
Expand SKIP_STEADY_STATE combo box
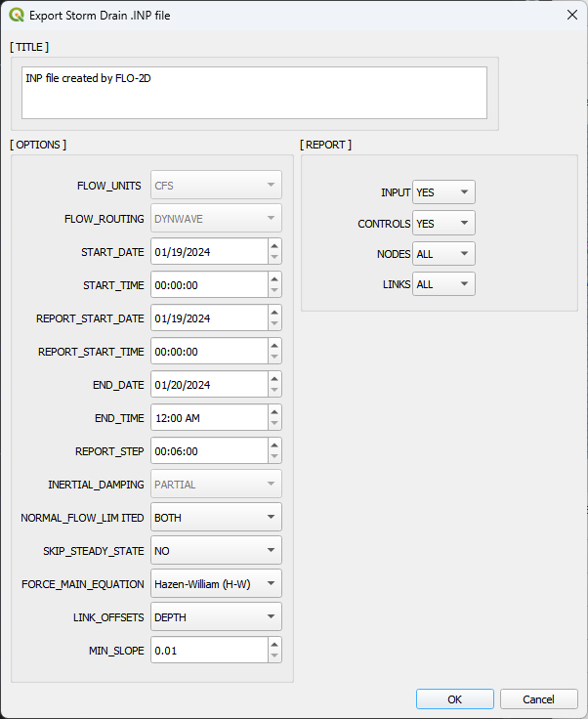click(216, 550)
